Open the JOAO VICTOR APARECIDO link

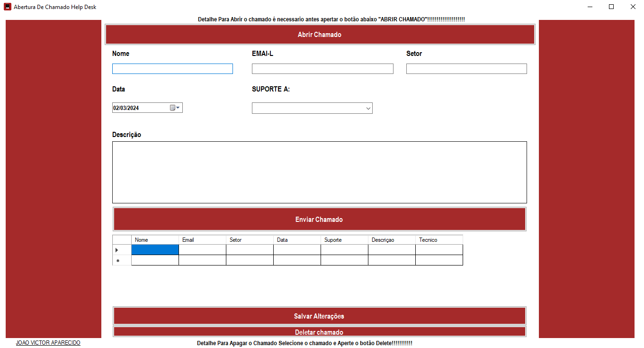(48, 343)
